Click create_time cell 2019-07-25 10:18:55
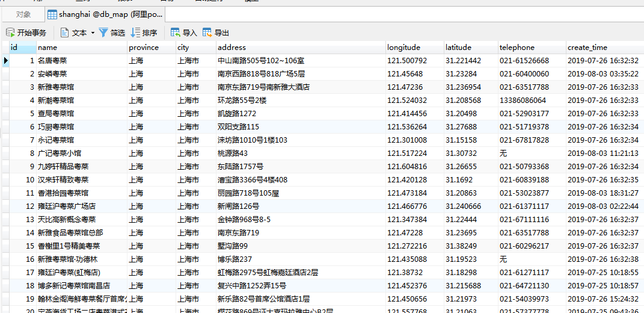The width and height of the screenshot is (644, 313). point(605,272)
